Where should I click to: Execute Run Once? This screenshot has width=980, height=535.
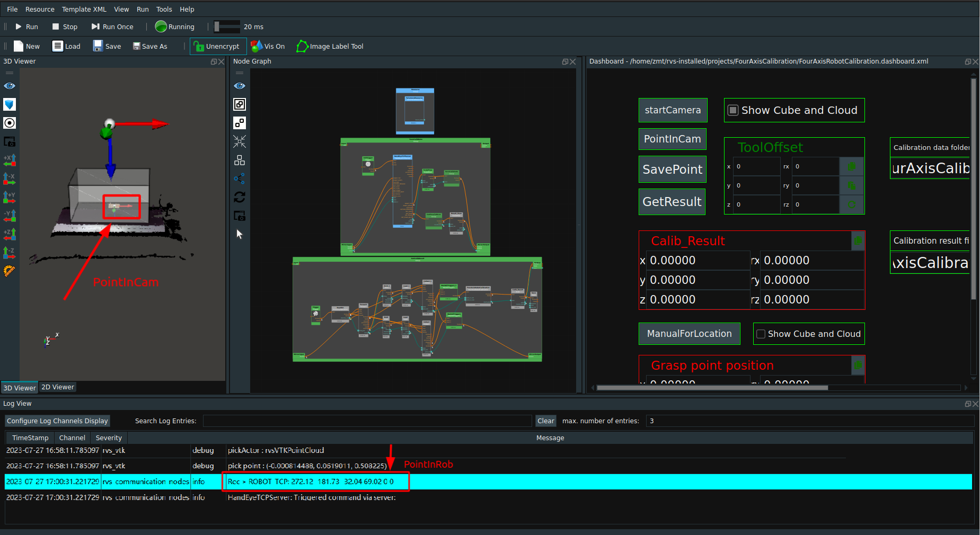[x=112, y=26]
